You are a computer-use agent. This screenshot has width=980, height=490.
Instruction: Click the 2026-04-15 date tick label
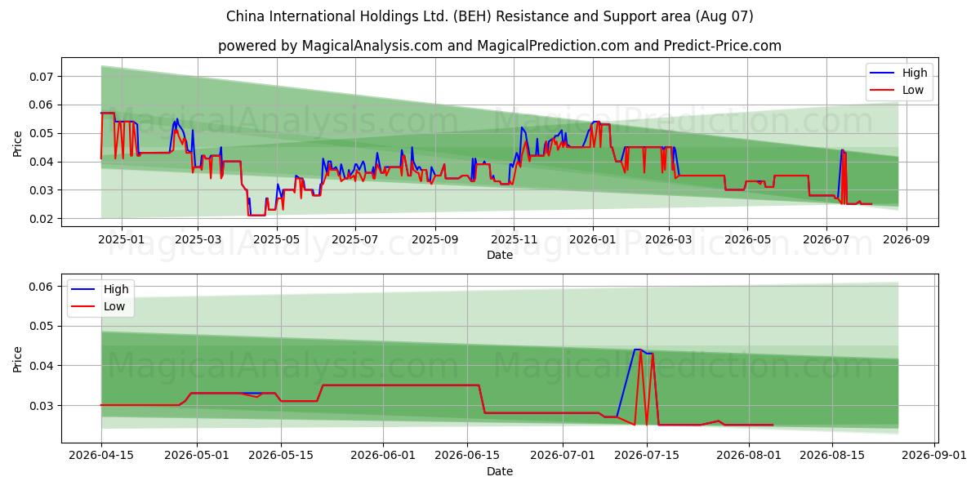pyautogui.click(x=101, y=456)
